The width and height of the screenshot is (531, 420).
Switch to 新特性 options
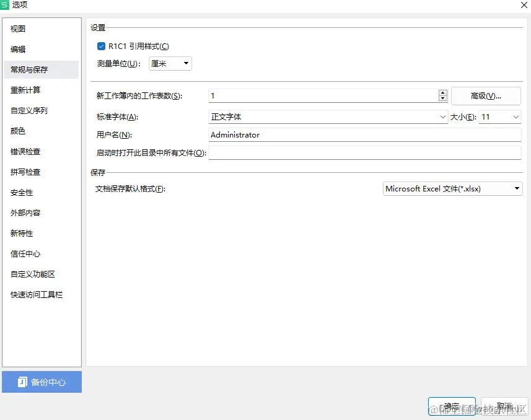click(42, 234)
